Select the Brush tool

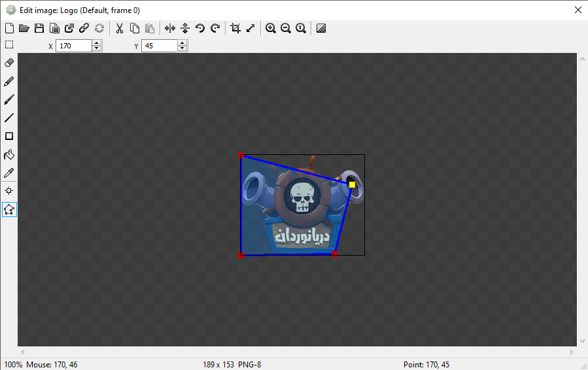coord(9,99)
